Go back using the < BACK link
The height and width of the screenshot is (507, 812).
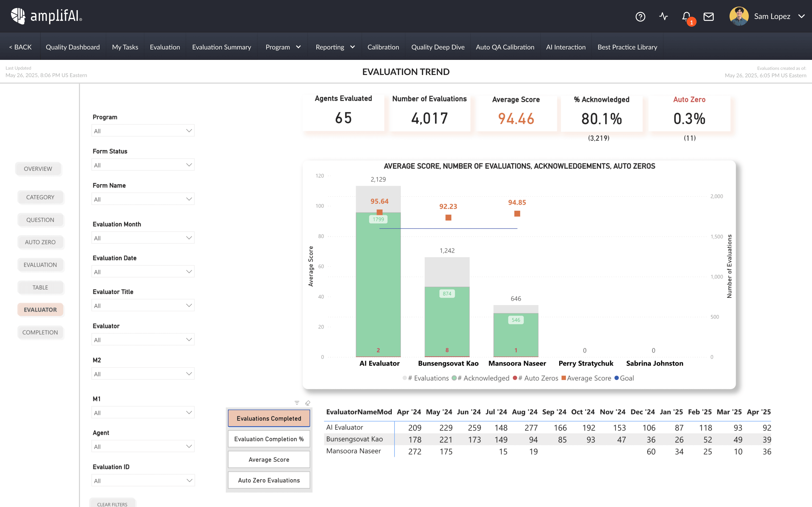(20, 47)
